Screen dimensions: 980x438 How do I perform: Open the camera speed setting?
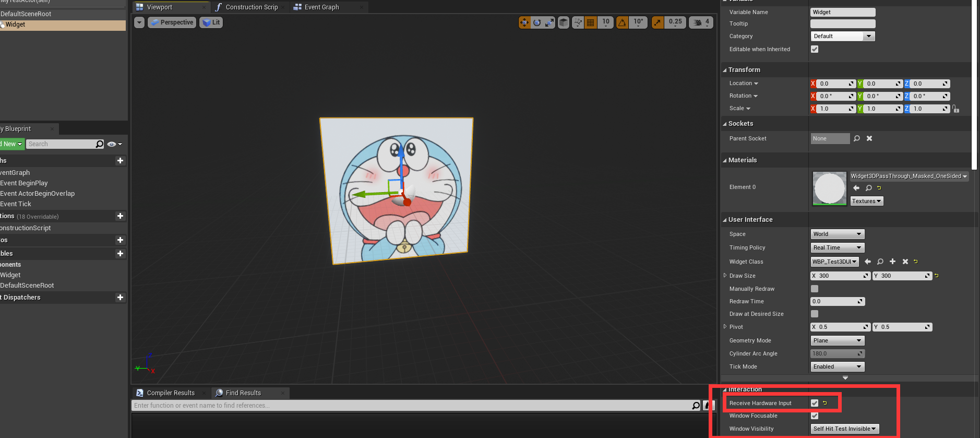click(701, 22)
